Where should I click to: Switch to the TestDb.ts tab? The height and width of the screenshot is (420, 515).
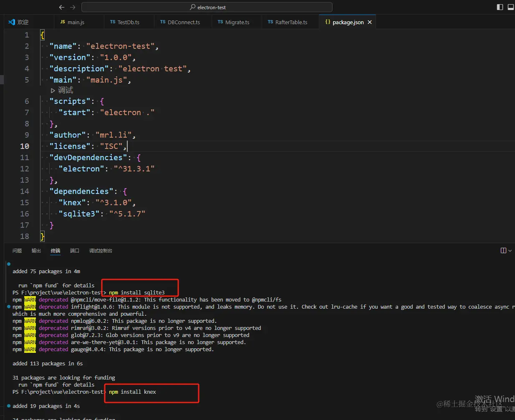tap(125, 22)
